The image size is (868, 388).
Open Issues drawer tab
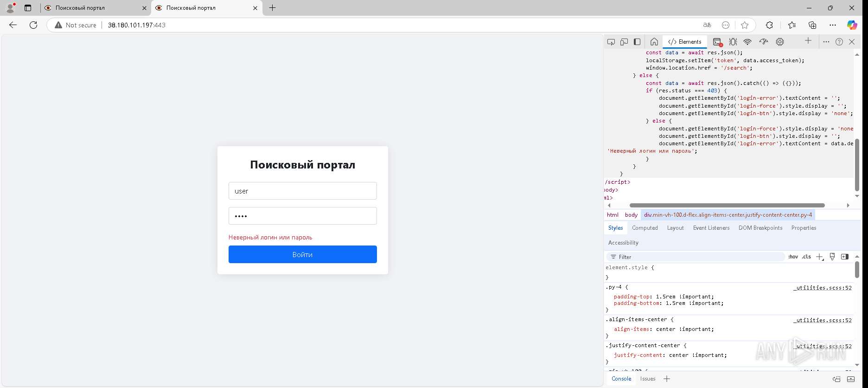coord(648,379)
